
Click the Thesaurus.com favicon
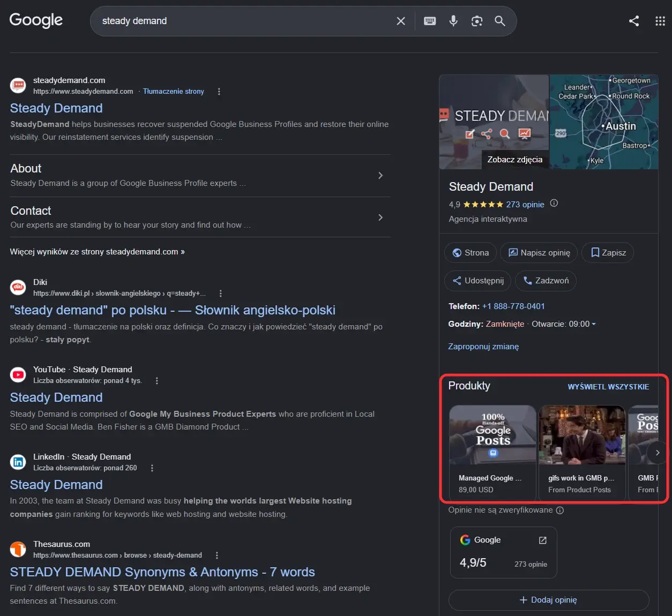pyautogui.click(x=18, y=550)
